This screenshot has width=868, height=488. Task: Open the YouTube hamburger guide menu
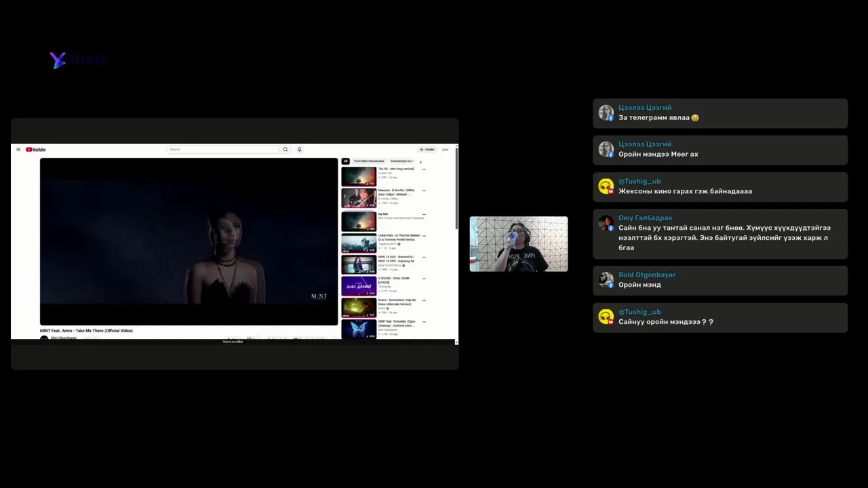pos(18,149)
